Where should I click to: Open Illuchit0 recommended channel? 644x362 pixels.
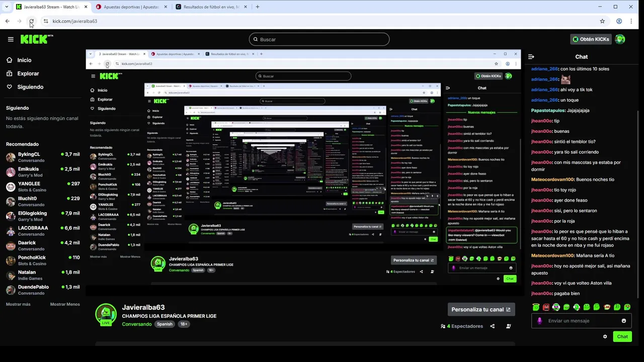pos(43,201)
